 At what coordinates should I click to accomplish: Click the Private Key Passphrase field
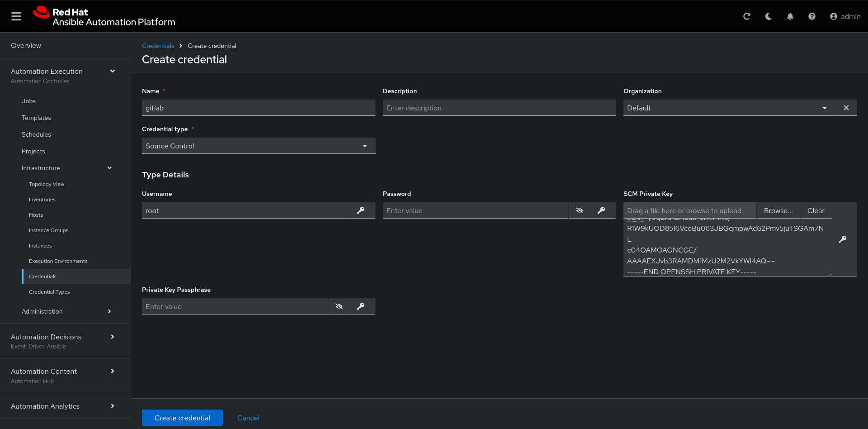coord(235,306)
